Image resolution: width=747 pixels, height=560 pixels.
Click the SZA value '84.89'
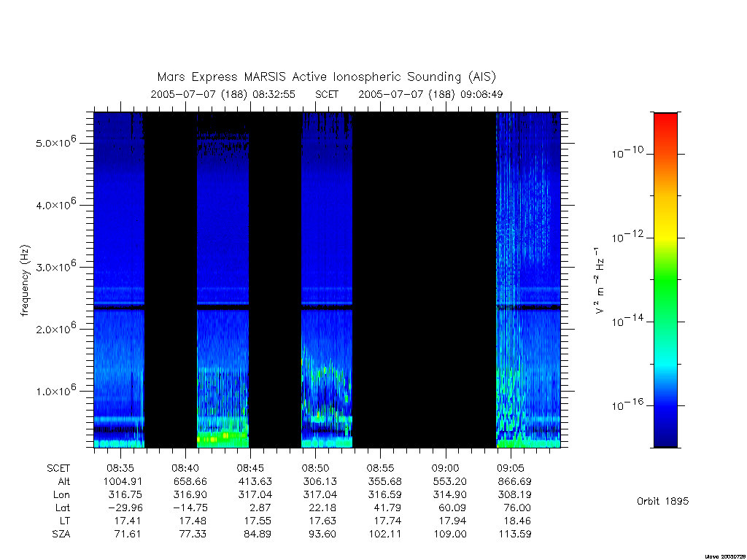pos(258,534)
